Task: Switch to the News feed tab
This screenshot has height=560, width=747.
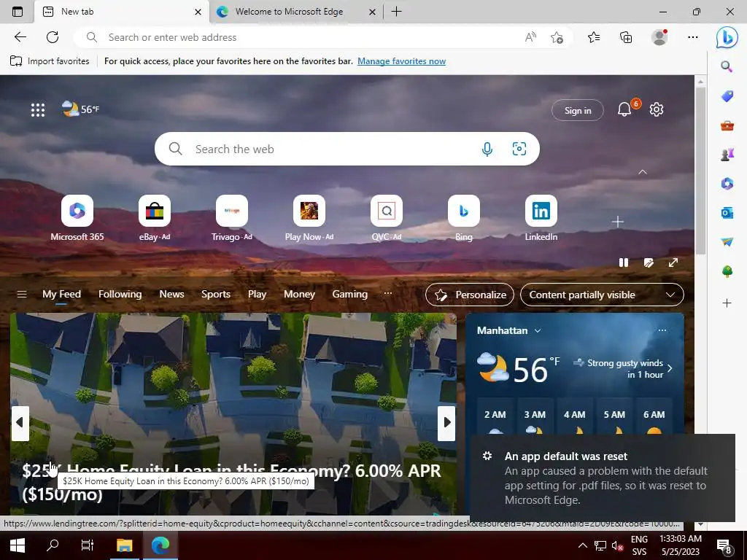Action: 171,295
